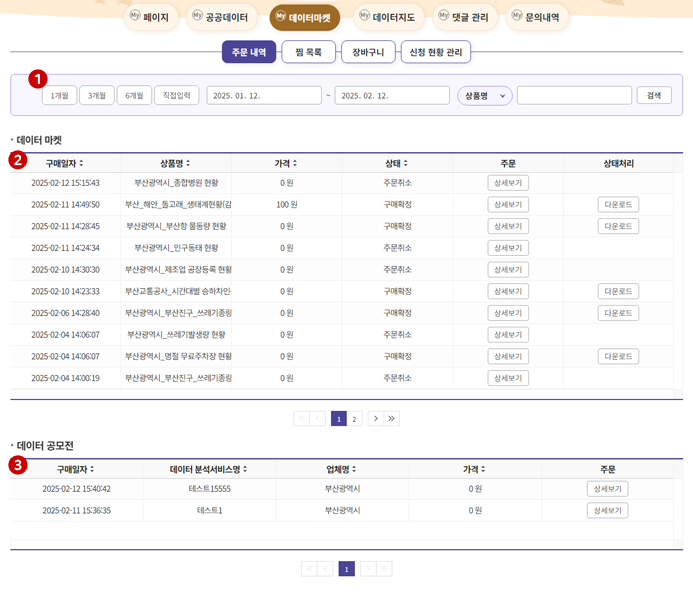Switch to the 장바구니 sub-tab
The image size is (693, 593).
(x=368, y=52)
